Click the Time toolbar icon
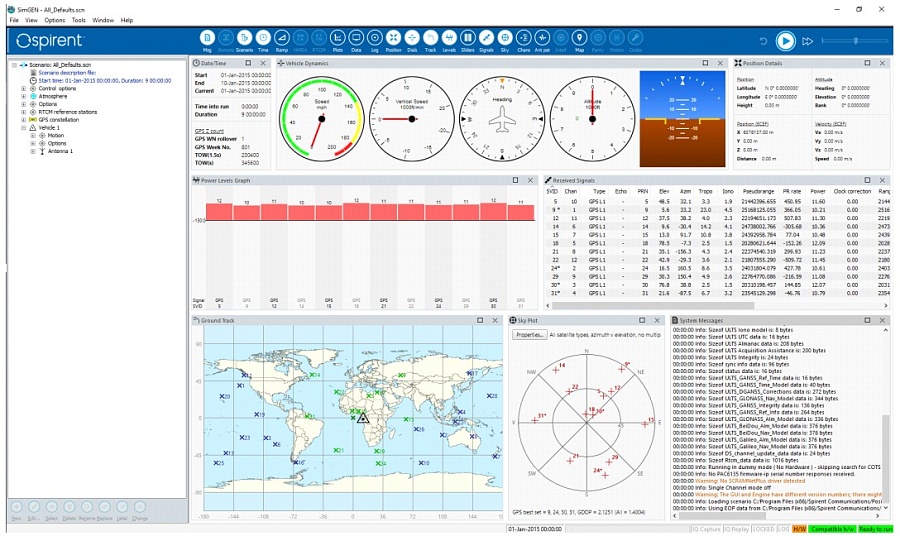Image resolution: width=900 pixels, height=536 pixels. point(263,39)
